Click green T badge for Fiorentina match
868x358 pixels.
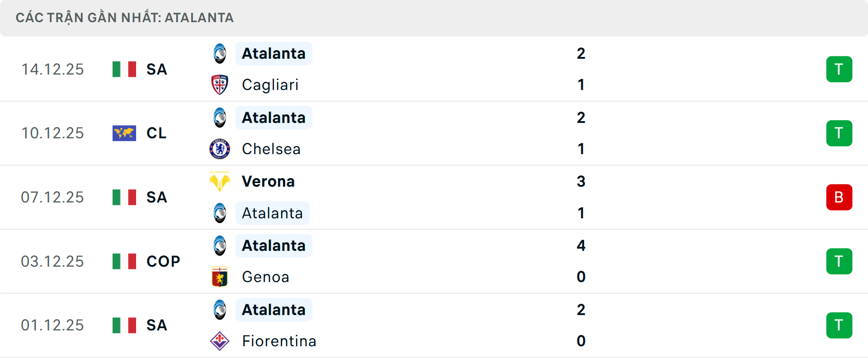tap(839, 325)
